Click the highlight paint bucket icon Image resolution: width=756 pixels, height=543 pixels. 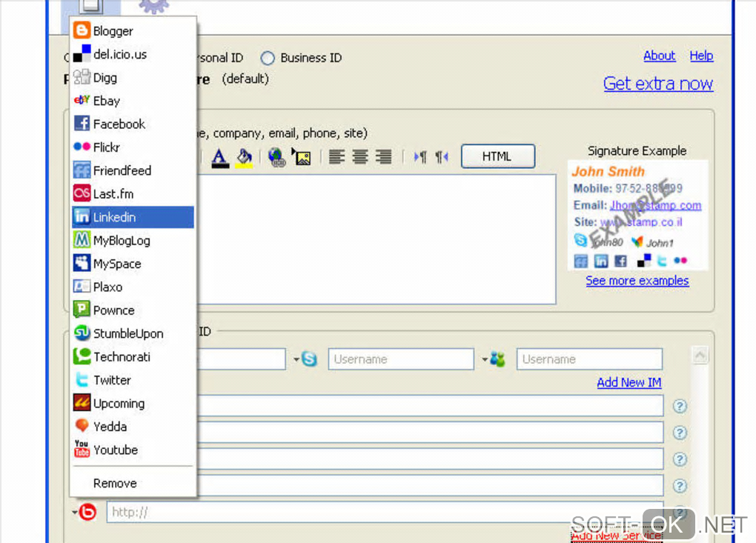244,157
